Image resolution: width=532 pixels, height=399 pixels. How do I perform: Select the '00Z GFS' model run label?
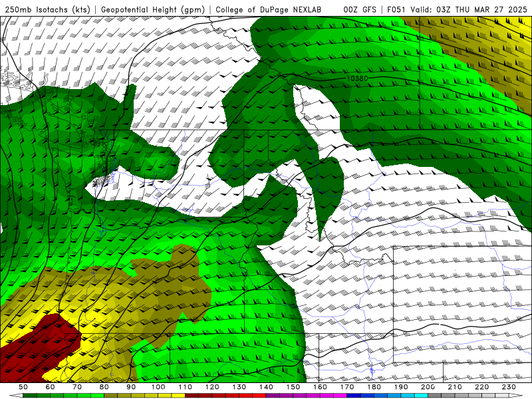(360, 10)
